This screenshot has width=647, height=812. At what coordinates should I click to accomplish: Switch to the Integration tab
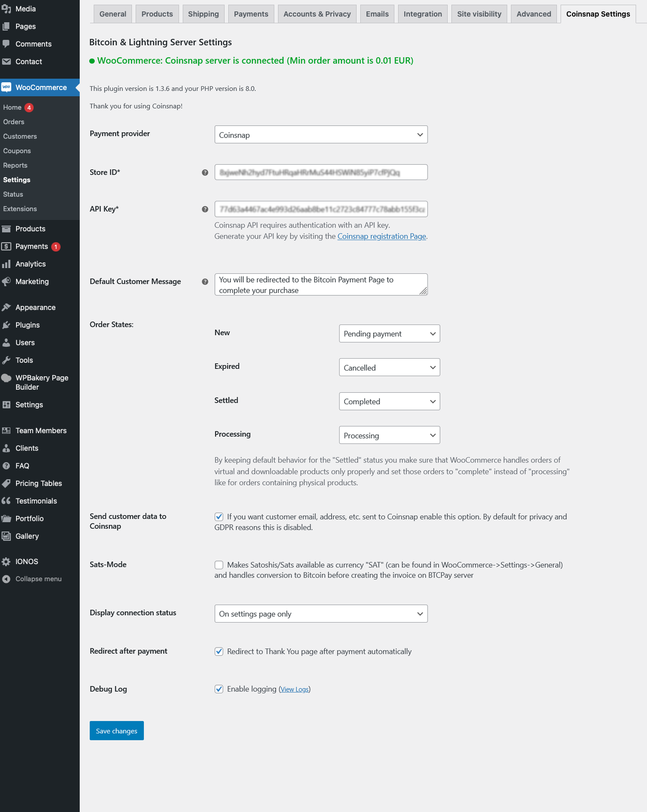[x=423, y=14]
